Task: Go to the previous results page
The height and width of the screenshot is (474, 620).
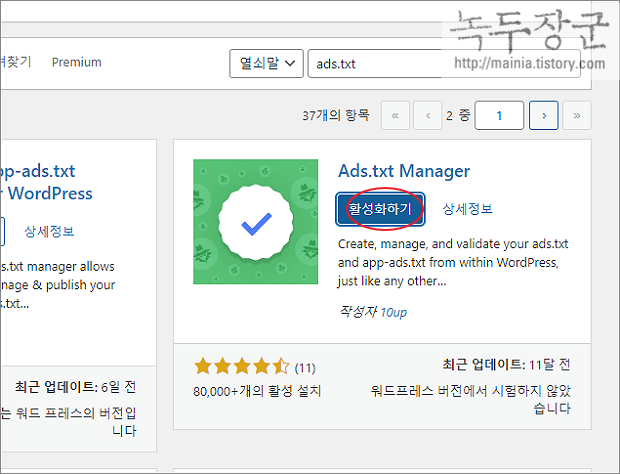Action: [427, 115]
